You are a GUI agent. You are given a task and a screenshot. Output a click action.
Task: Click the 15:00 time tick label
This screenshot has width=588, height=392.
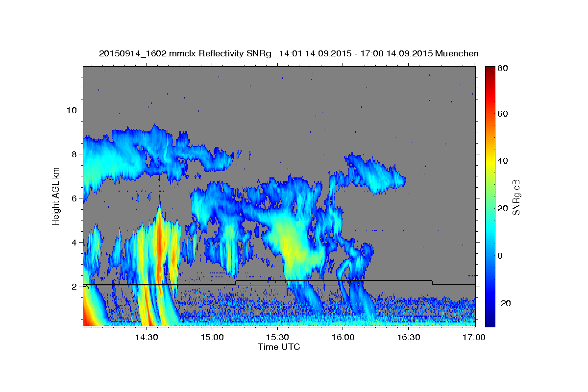(x=212, y=337)
